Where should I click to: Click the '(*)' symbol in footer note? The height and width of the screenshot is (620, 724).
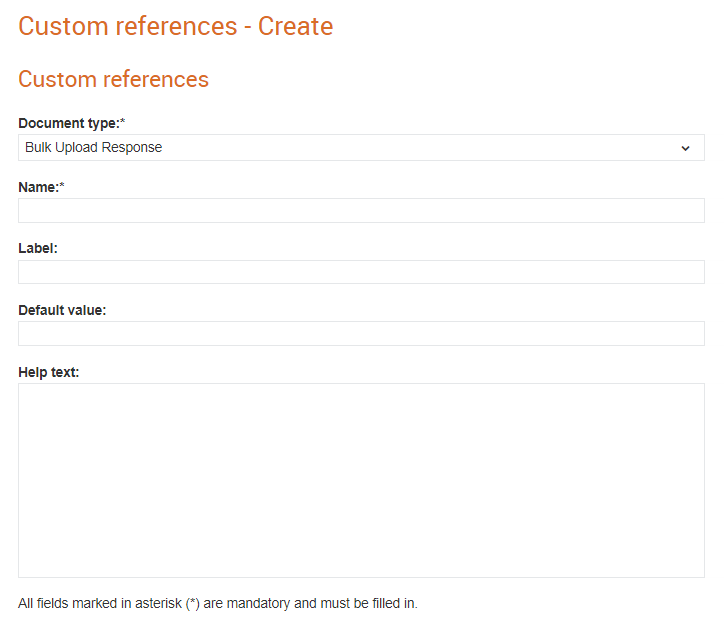coord(193,604)
